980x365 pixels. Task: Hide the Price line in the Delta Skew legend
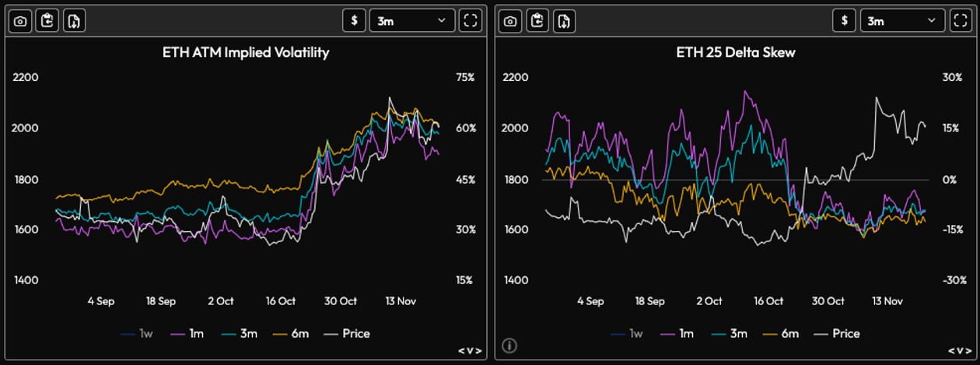[x=837, y=333]
